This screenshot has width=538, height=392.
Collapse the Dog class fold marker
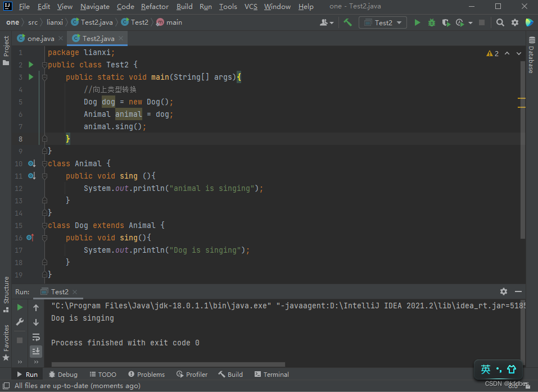43,225
